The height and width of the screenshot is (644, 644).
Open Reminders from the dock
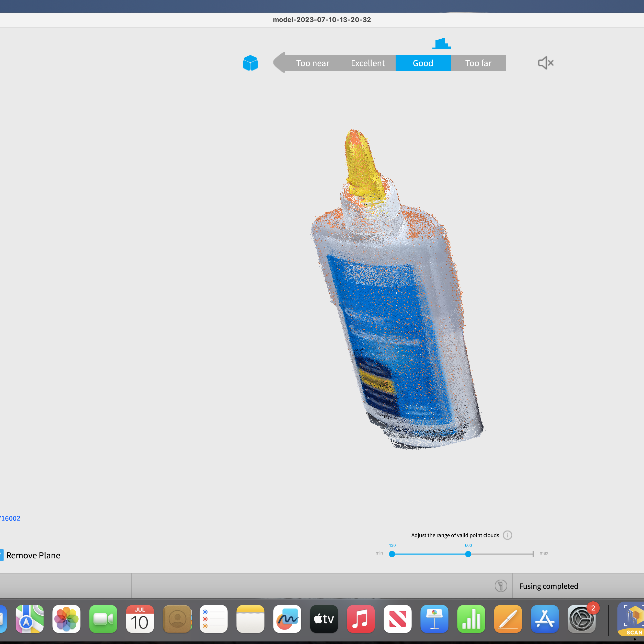pyautogui.click(x=213, y=619)
